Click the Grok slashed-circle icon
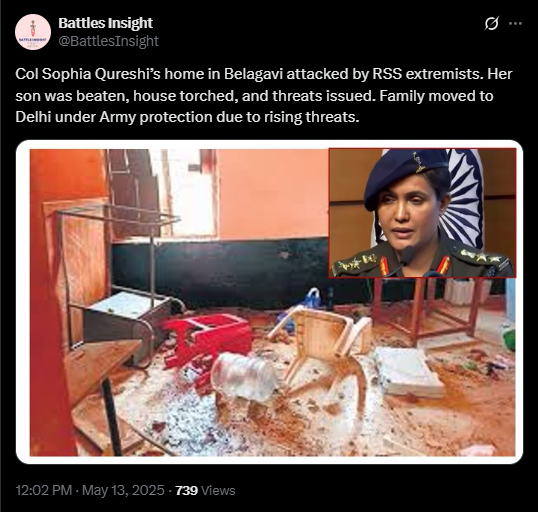The height and width of the screenshot is (512, 538). pos(491,24)
